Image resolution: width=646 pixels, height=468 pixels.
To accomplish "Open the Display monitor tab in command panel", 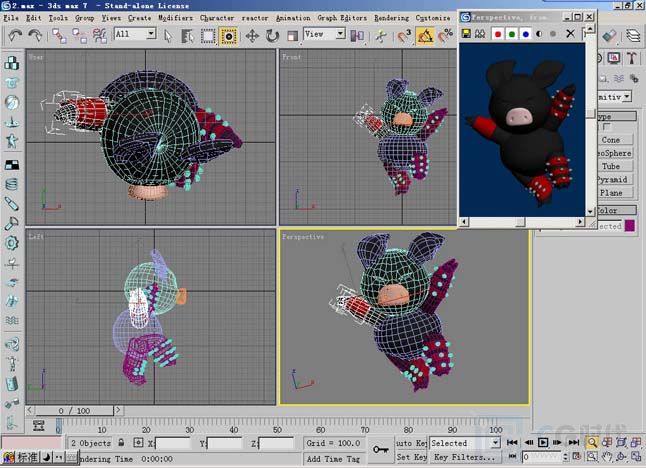I will point(614,58).
